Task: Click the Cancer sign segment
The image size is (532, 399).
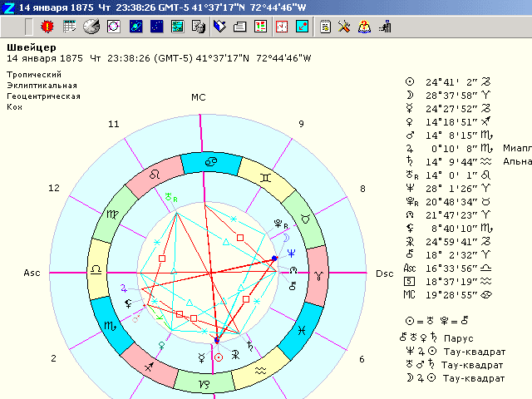Action: [x=212, y=163]
